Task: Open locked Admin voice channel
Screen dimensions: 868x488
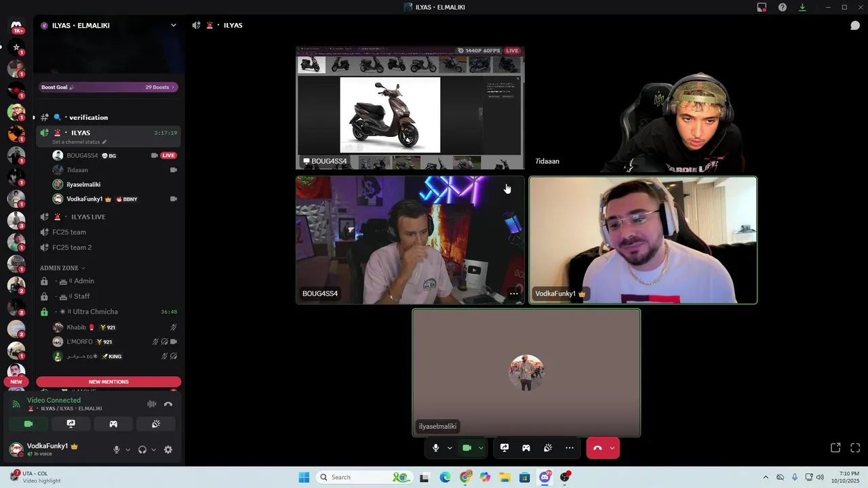Action: coord(108,281)
